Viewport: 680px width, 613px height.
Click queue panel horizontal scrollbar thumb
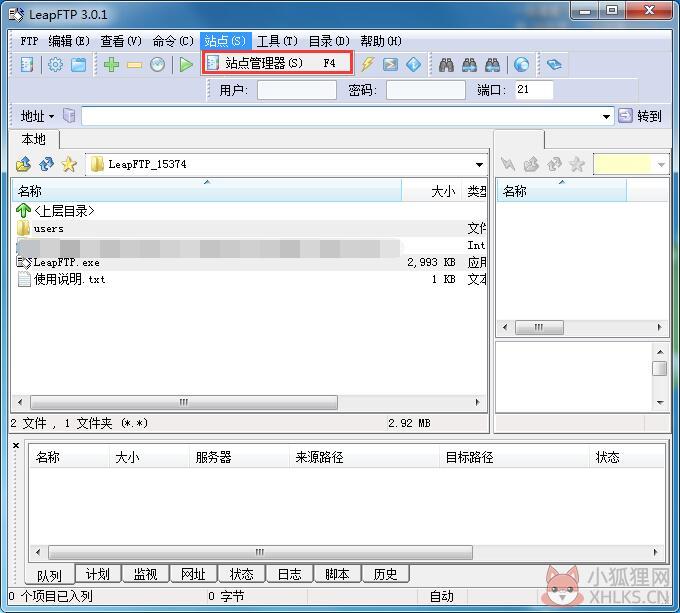tap(260, 552)
